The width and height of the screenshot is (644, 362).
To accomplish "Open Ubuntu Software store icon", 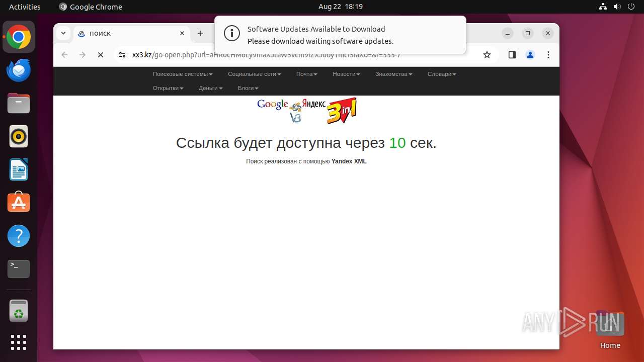I will [x=19, y=203].
